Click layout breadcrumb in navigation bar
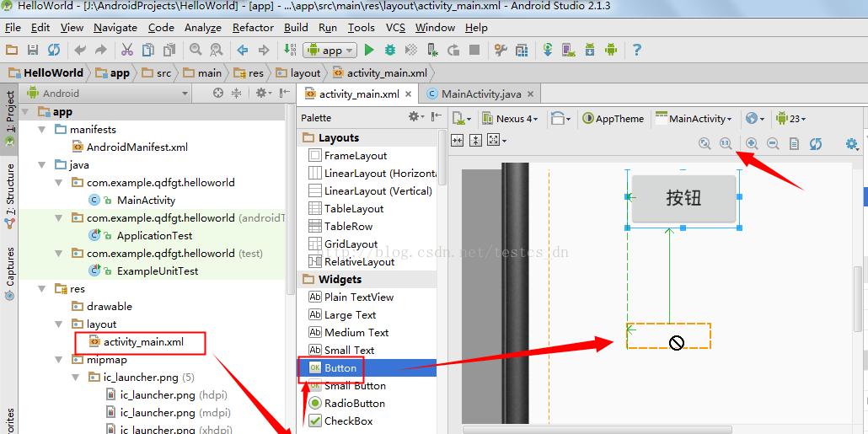Image resolution: width=868 pixels, height=434 pixels. [x=298, y=73]
